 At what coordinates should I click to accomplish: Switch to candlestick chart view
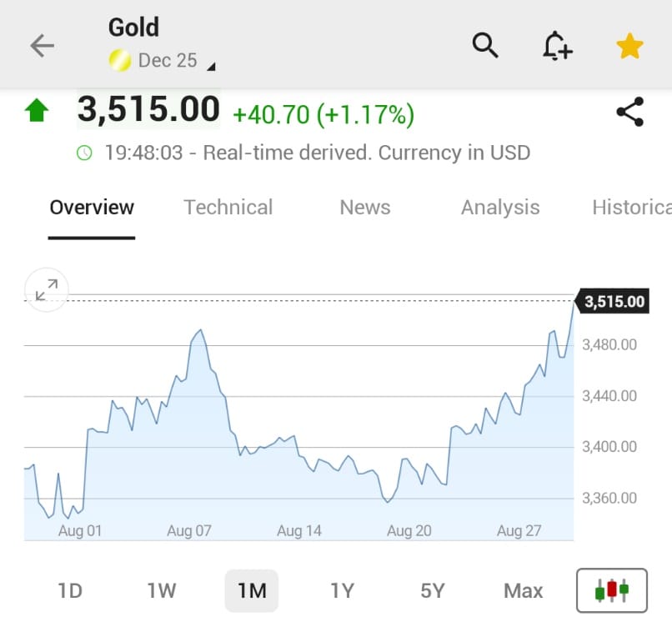pos(611,590)
